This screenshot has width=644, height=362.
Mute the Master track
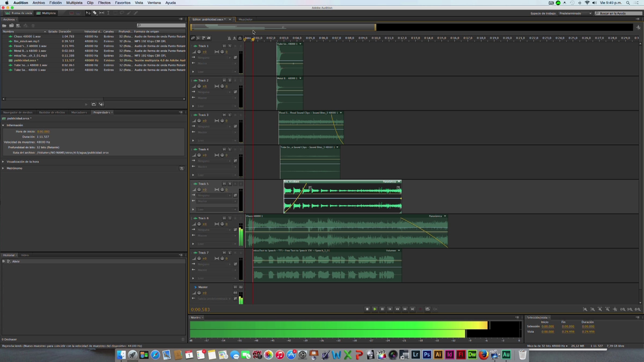pyautogui.click(x=235, y=287)
